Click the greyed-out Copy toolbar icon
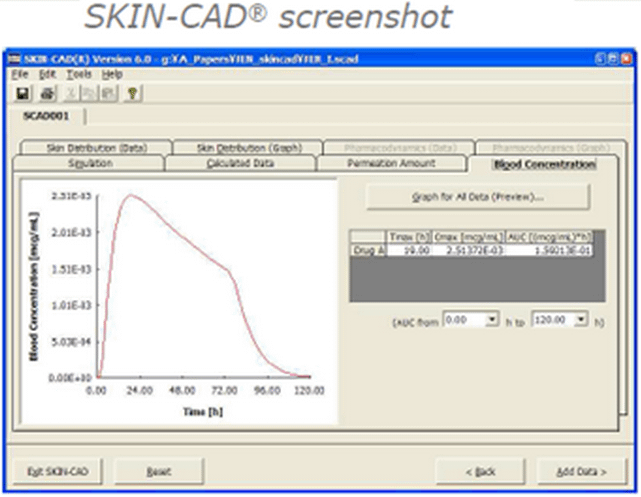 (x=88, y=94)
